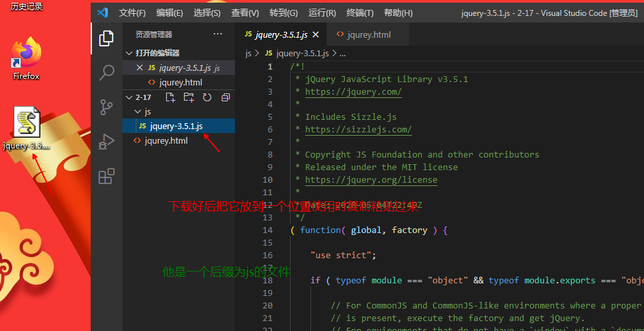Collapse all folders in explorer

pyautogui.click(x=226, y=97)
